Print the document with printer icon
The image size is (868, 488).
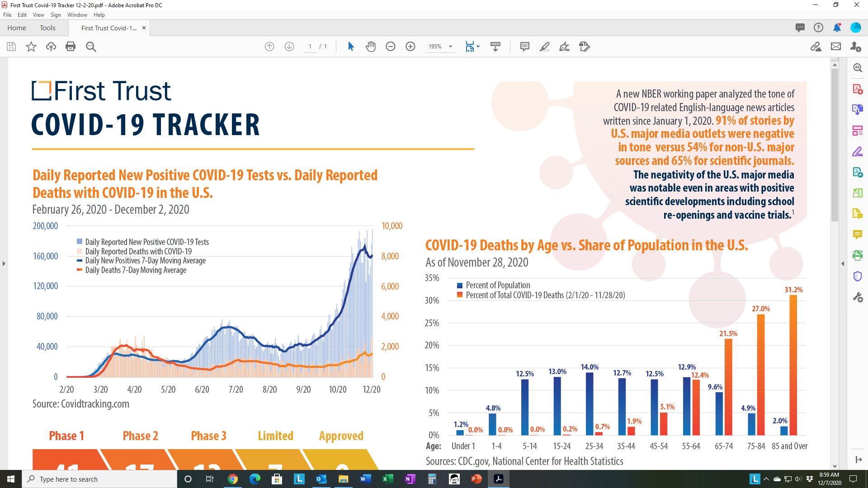71,47
